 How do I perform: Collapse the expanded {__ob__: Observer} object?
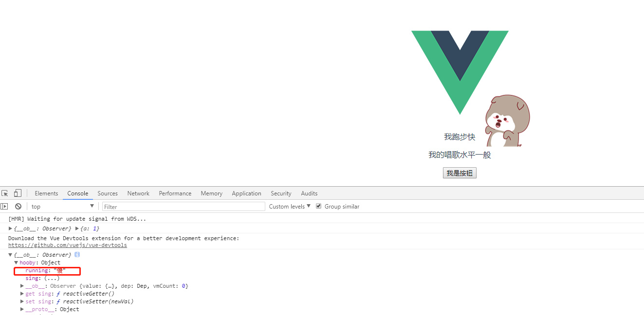pos(11,255)
